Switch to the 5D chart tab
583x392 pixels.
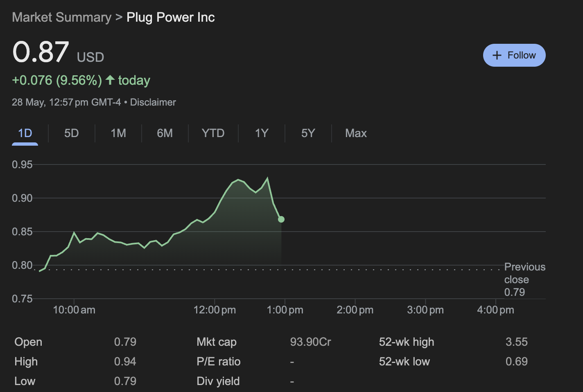click(71, 133)
